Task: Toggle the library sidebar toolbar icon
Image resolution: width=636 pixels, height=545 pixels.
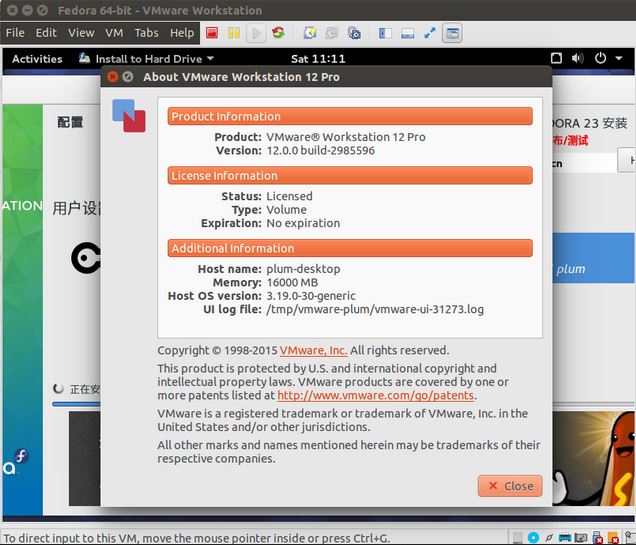Action: (385, 33)
